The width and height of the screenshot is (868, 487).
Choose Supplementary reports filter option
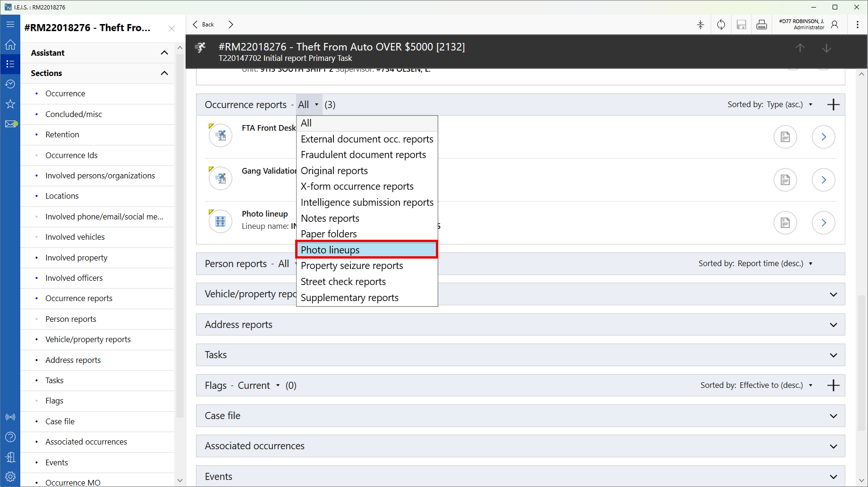click(x=349, y=298)
